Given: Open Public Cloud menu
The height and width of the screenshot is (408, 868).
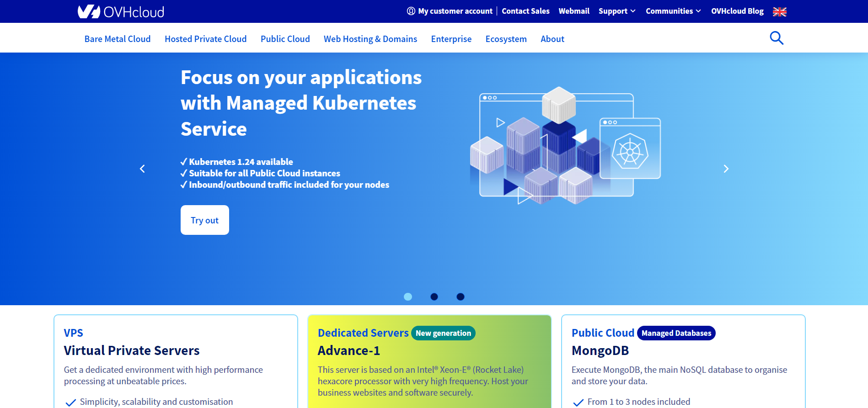Looking at the screenshot, I should point(285,39).
